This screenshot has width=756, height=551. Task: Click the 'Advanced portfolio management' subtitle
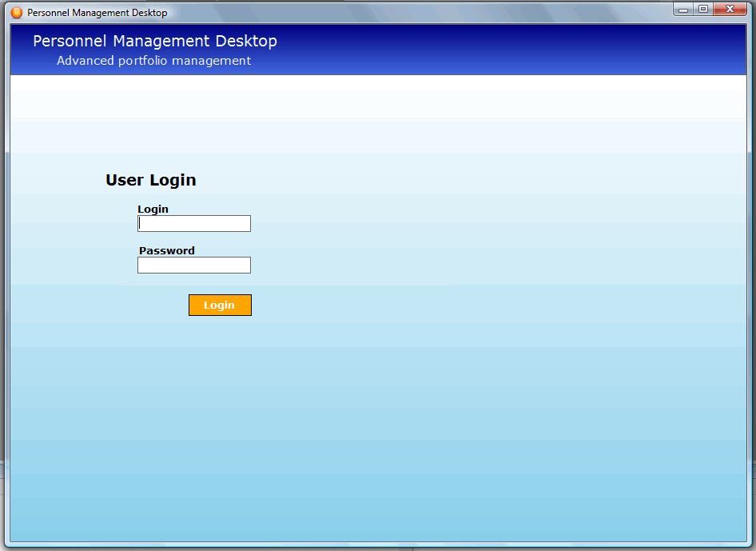[x=153, y=61]
